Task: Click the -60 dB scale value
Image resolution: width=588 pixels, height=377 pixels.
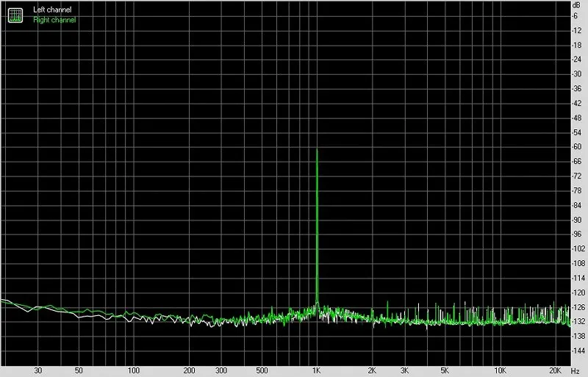Action: coord(577,147)
